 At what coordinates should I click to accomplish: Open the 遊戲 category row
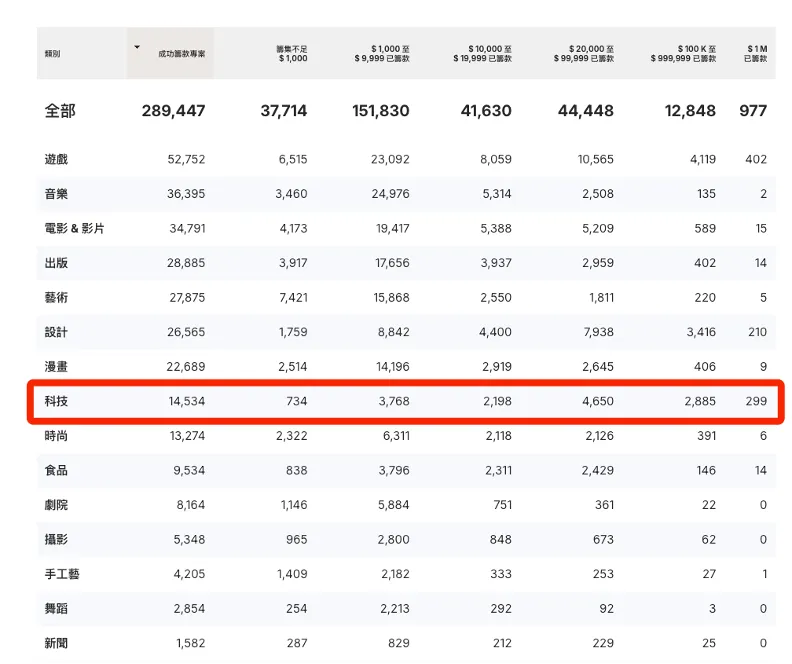tap(56, 160)
